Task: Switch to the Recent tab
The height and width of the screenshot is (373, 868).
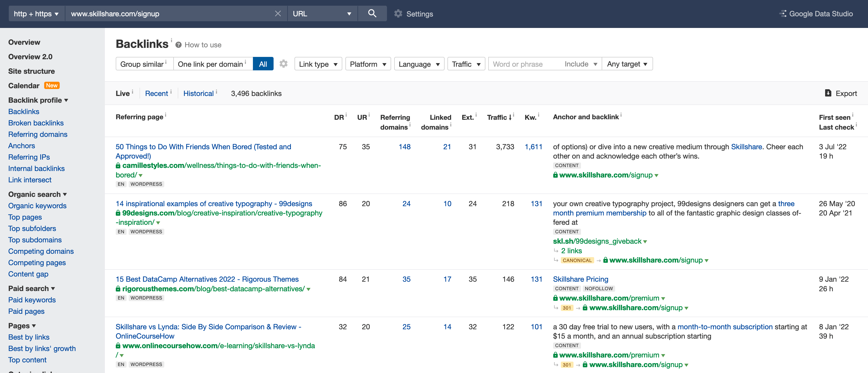Action: tap(156, 93)
